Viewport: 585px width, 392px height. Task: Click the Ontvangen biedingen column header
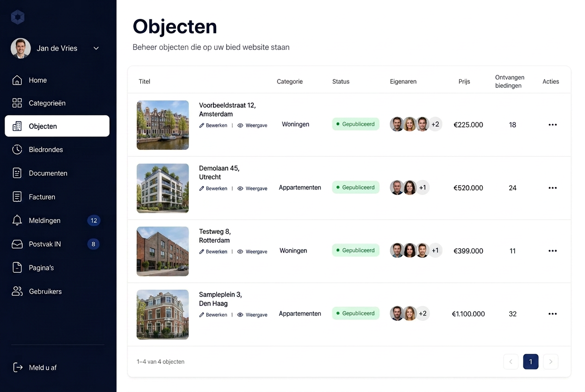[x=510, y=81]
